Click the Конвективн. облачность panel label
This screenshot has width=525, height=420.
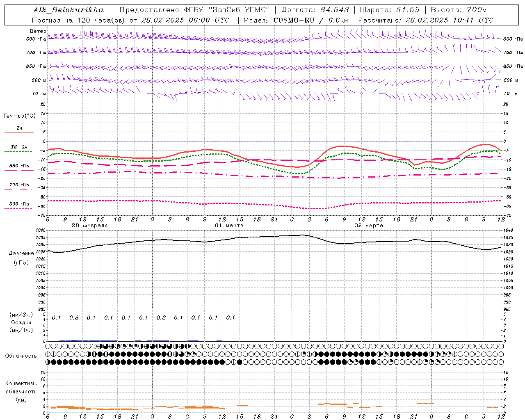[x=21, y=388]
